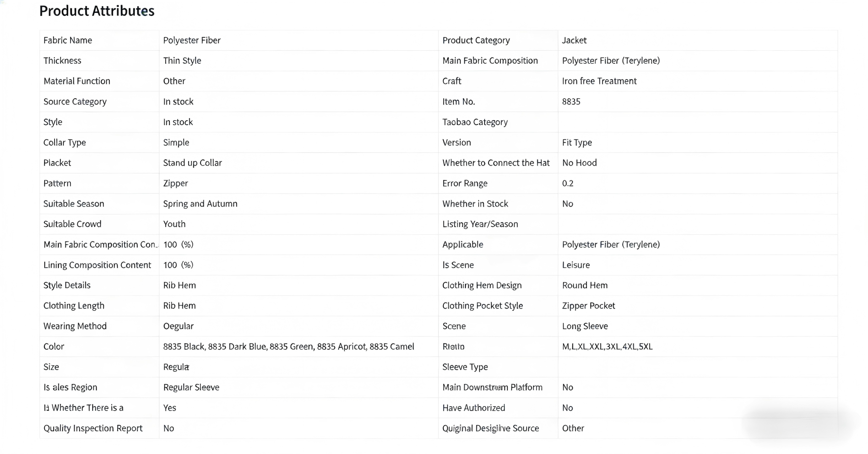Click the Listing Year/Season label
Screen dimensions: 868x454
pos(480,224)
